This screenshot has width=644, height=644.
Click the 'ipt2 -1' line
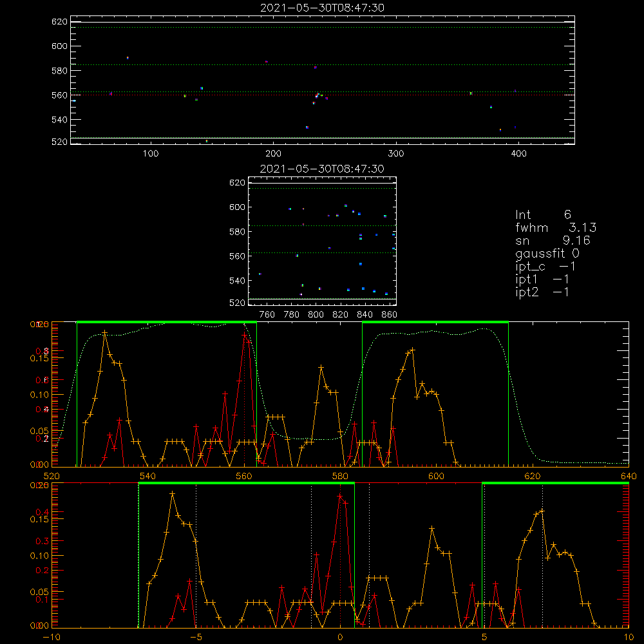tap(542, 292)
